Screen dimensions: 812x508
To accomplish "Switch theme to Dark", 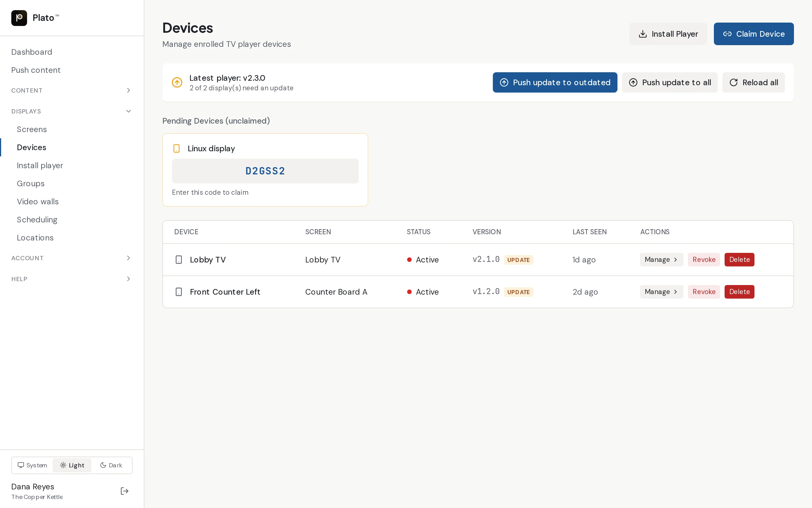I will 111,465.
